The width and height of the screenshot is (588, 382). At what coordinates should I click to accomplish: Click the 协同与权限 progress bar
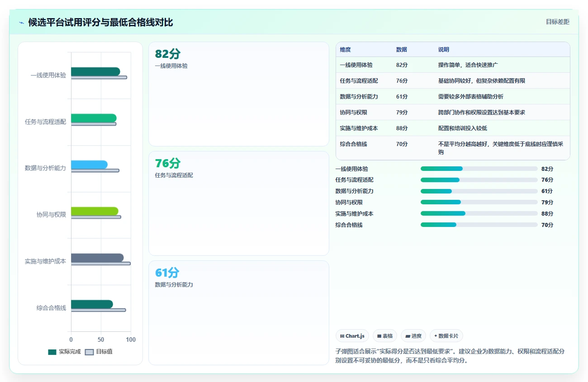coord(479,203)
